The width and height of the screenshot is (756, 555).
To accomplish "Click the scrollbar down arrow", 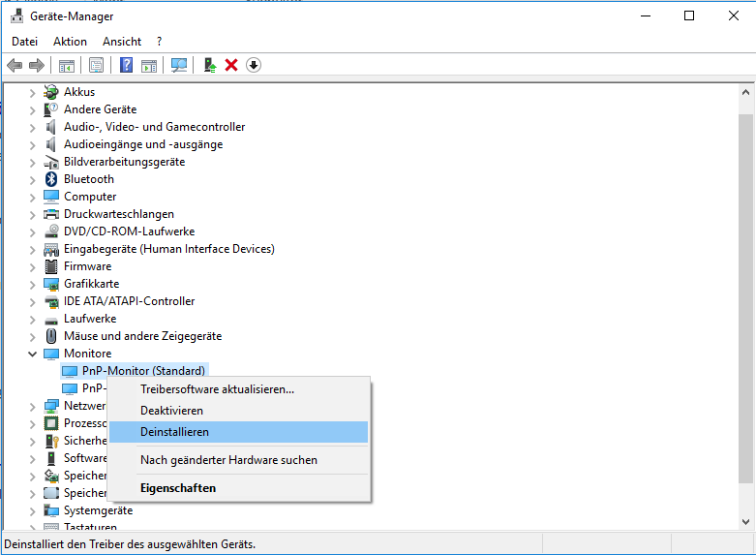I will click(745, 522).
